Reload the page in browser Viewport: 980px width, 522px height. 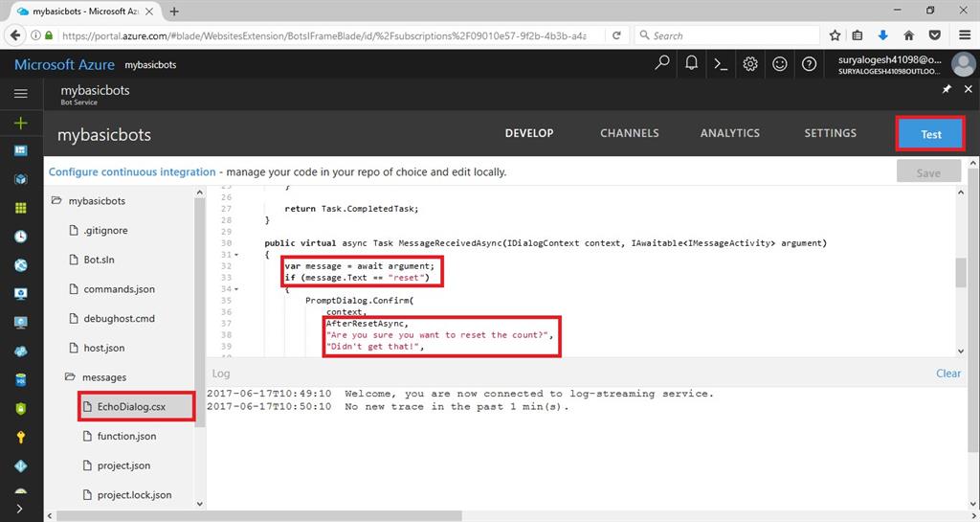click(616, 35)
